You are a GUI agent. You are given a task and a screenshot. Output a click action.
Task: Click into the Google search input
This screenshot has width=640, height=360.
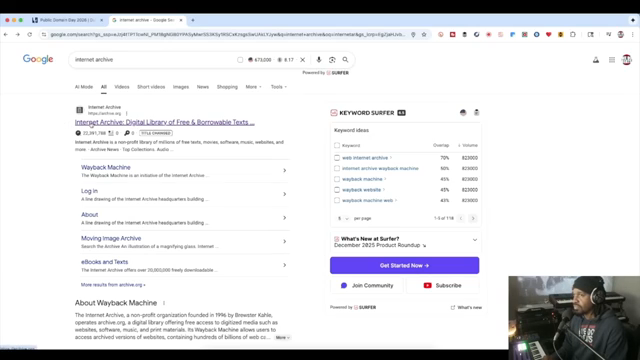coord(153,60)
